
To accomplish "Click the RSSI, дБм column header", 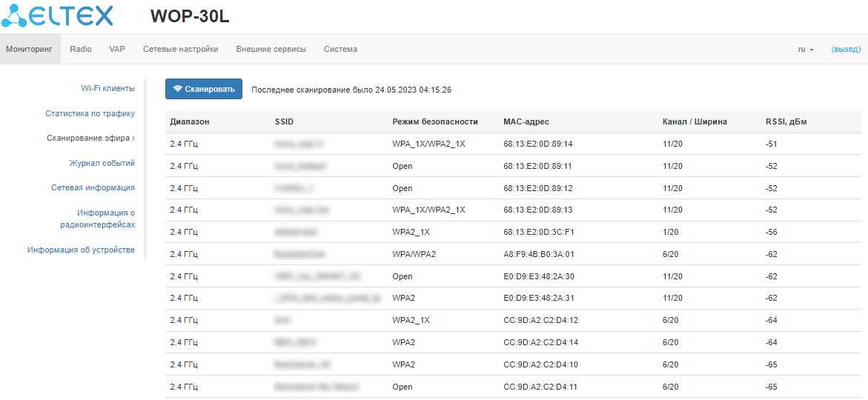I will [x=785, y=121].
